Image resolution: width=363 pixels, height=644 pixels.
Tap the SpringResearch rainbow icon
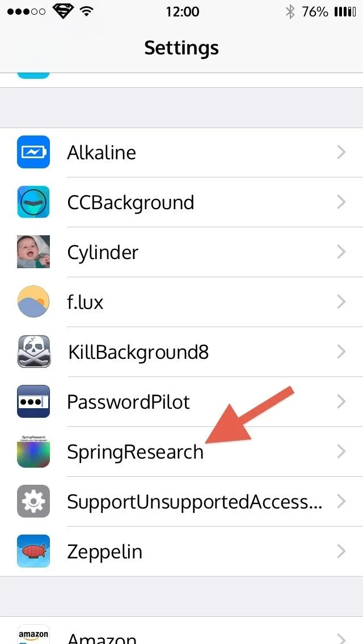point(33,451)
